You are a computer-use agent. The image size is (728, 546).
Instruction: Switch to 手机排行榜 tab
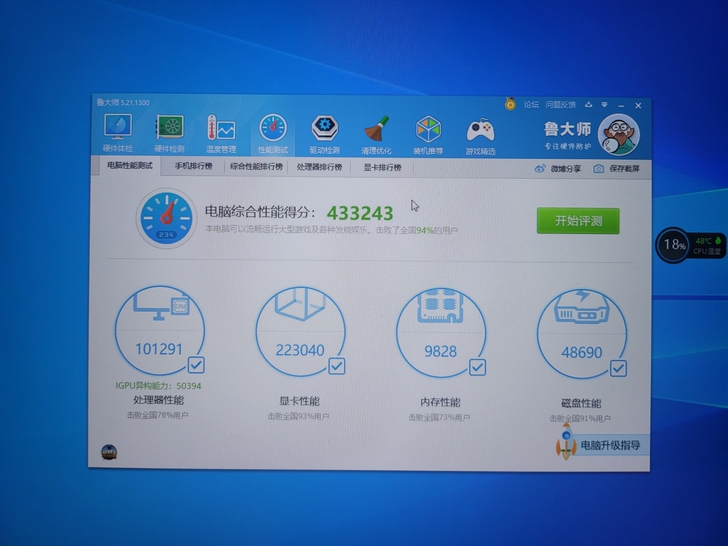coord(193,167)
